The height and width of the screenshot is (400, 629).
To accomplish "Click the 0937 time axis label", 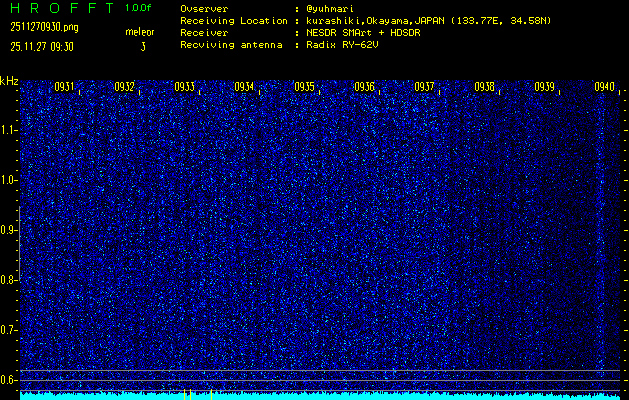I will coord(424,87).
